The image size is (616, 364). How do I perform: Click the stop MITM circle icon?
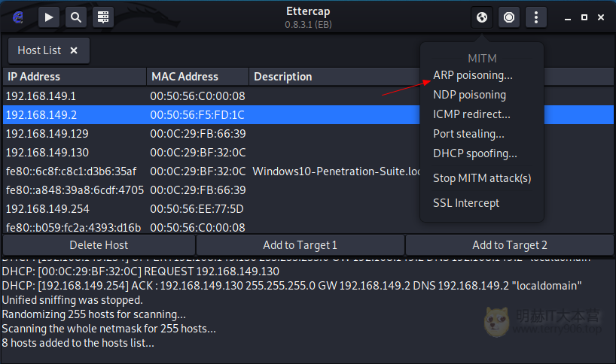click(509, 17)
